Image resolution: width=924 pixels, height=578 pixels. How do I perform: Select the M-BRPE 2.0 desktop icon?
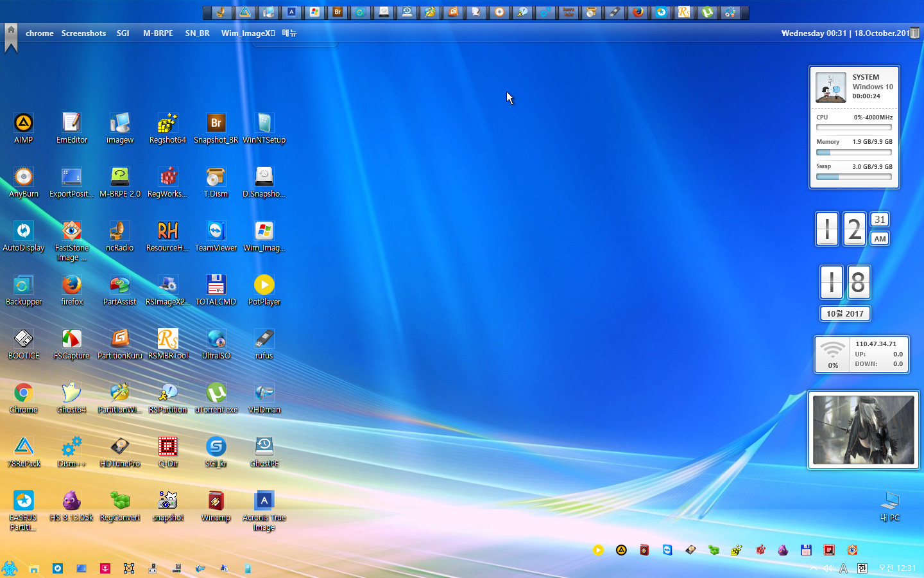coord(120,182)
